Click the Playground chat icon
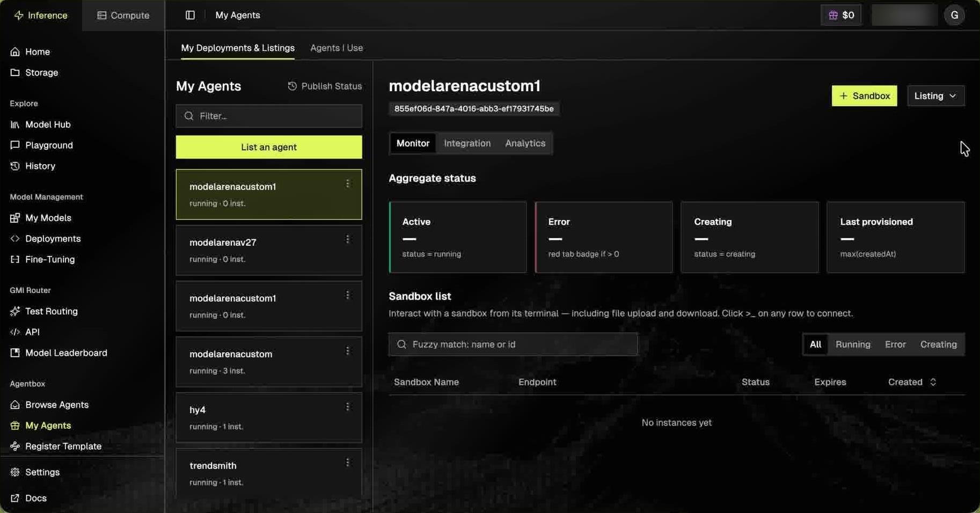Viewport: 980px width, 513px height. [x=15, y=145]
